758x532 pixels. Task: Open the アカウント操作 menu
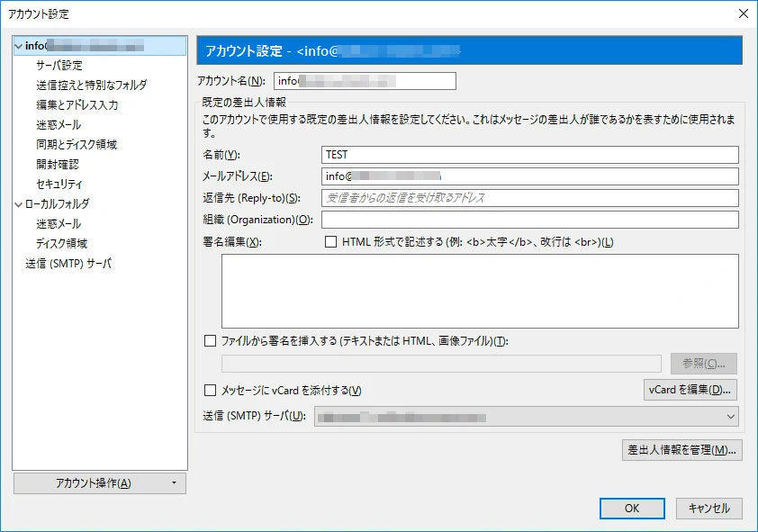click(x=99, y=482)
